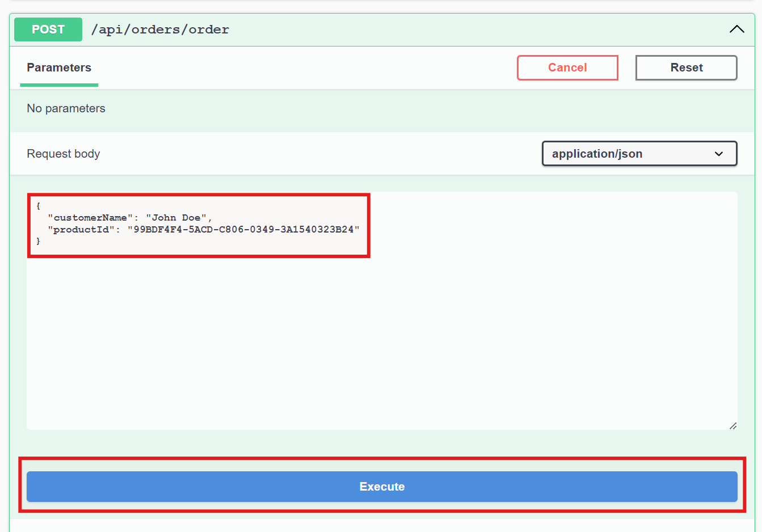Click the productId GUID value text
The width and height of the screenshot is (762, 532).
243,230
